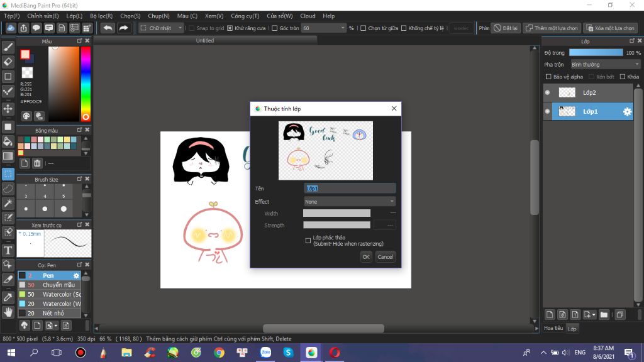
Task: Click the delete palette color trash icon
Action: (37, 163)
